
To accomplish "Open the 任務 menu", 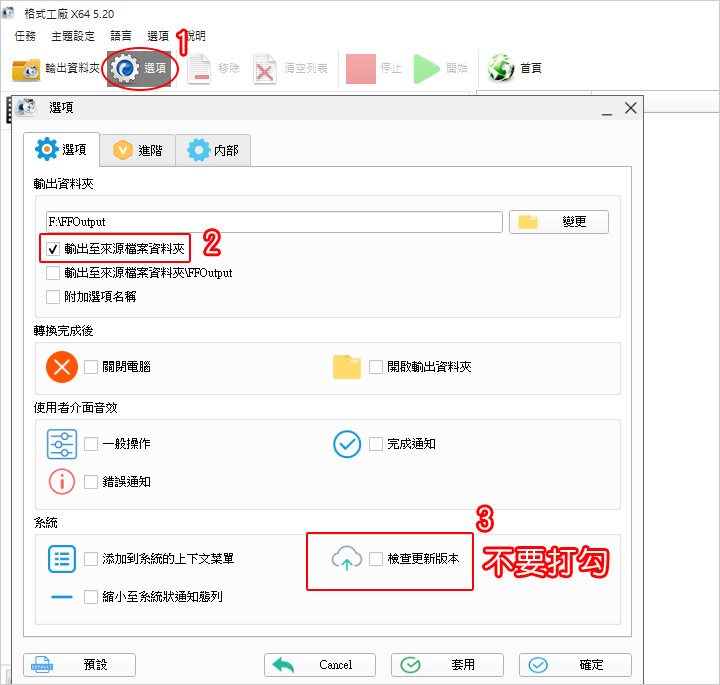I will click(x=25, y=36).
